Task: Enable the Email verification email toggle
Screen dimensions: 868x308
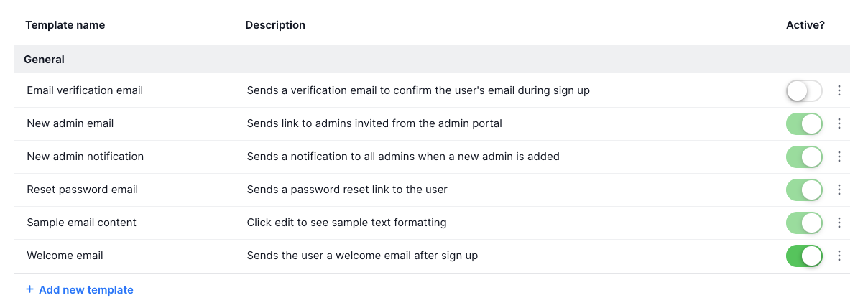Action: click(804, 91)
